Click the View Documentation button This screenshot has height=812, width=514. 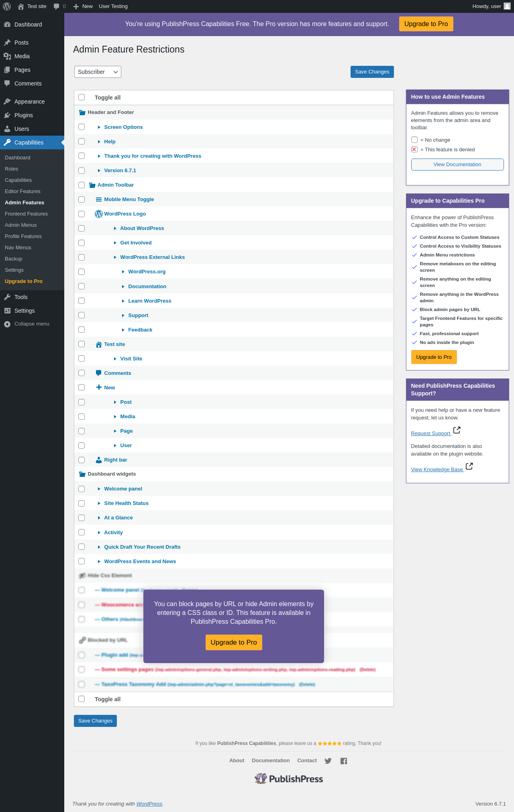click(457, 165)
